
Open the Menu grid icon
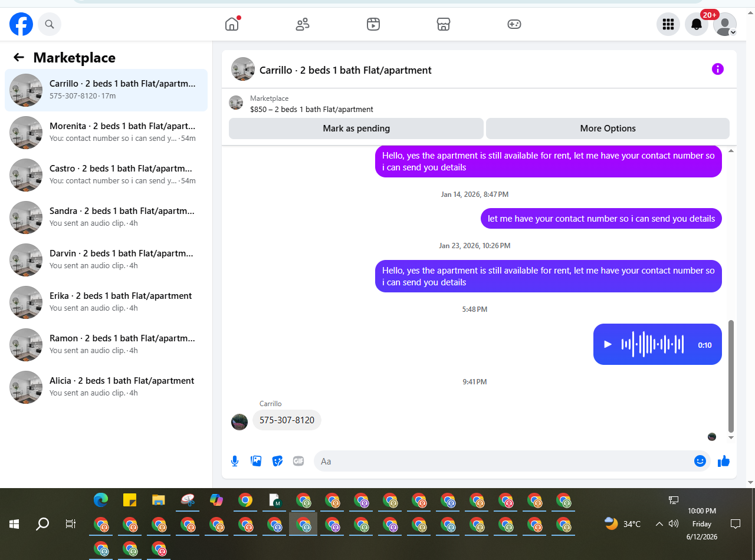click(668, 24)
